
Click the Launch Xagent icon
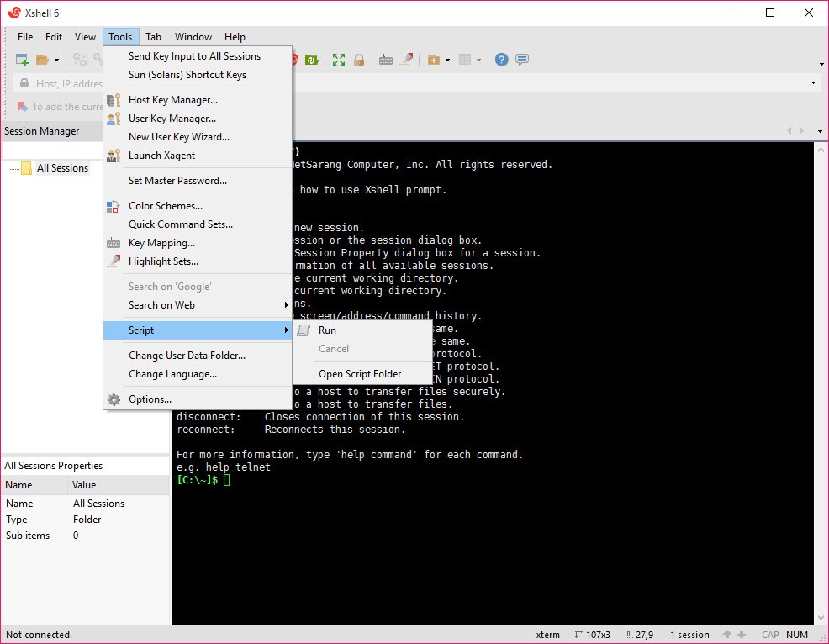(x=114, y=156)
